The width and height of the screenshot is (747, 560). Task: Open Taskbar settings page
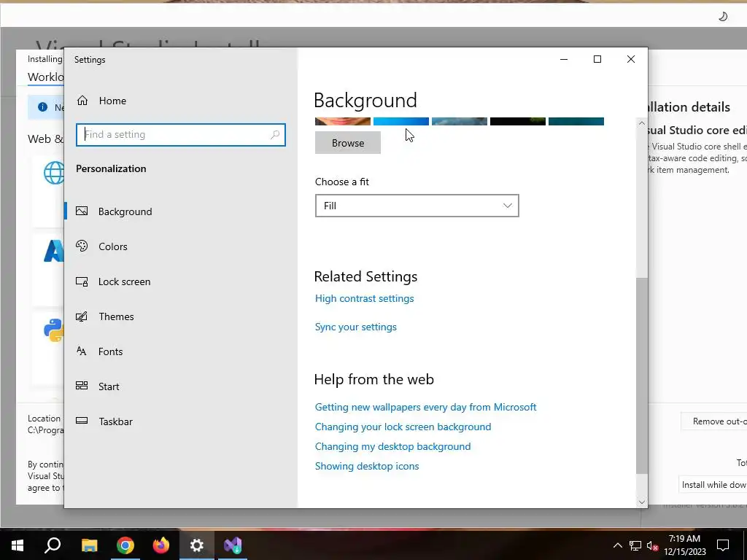pos(115,421)
